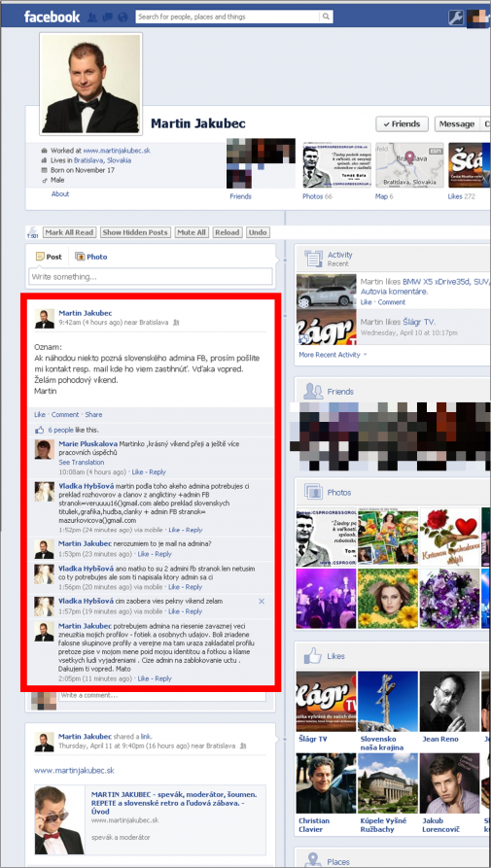
Task: Switch to the Photo composer tab
Action: (x=91, y=257)
